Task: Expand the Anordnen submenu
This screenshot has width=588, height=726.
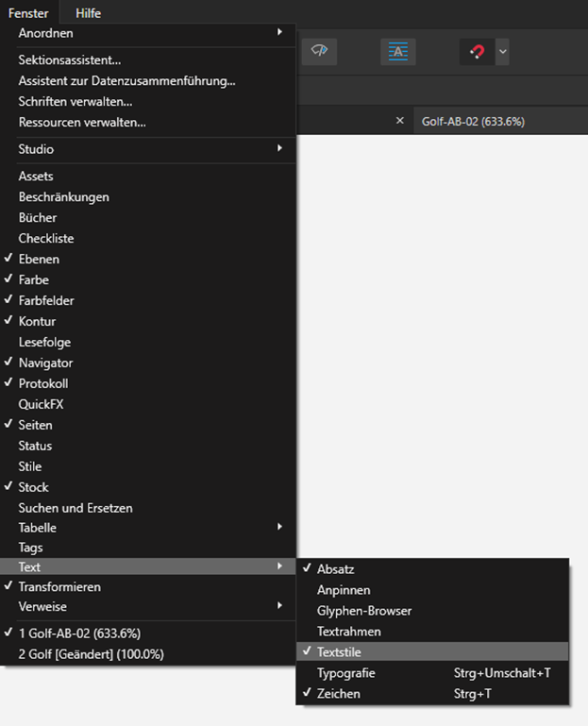Action: pyautogui.click(x=148, y=33)
